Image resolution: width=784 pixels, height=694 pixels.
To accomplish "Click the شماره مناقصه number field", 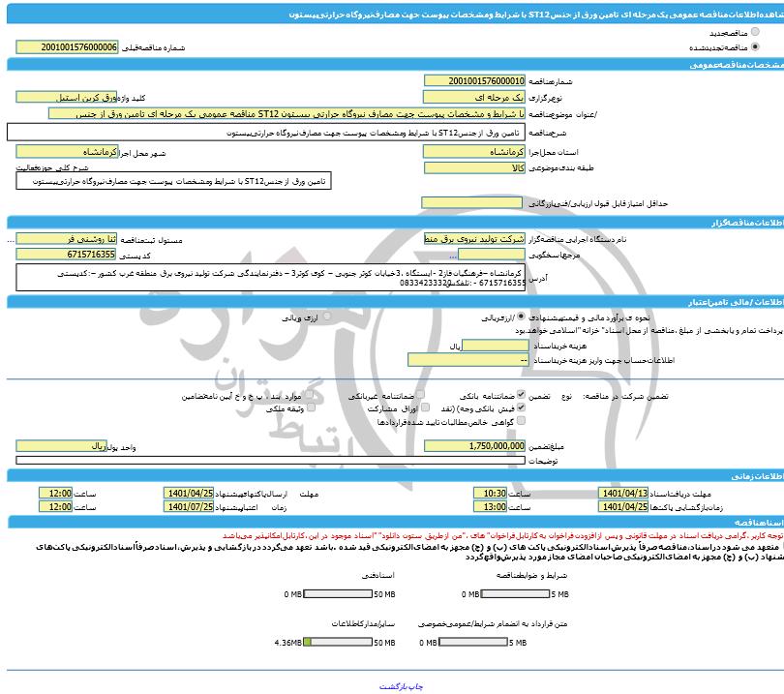I will [475, 81].
